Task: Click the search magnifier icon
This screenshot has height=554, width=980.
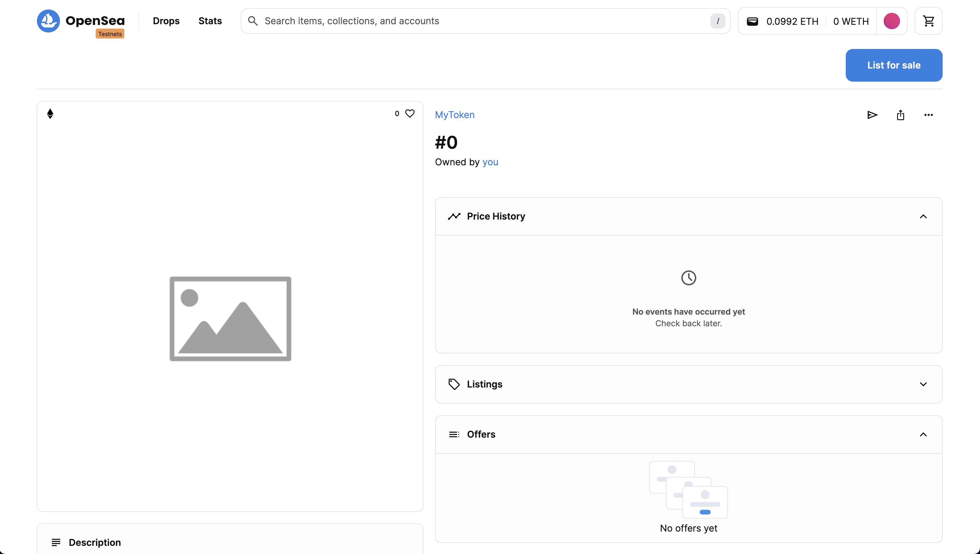Action: [x=253, y=21]
